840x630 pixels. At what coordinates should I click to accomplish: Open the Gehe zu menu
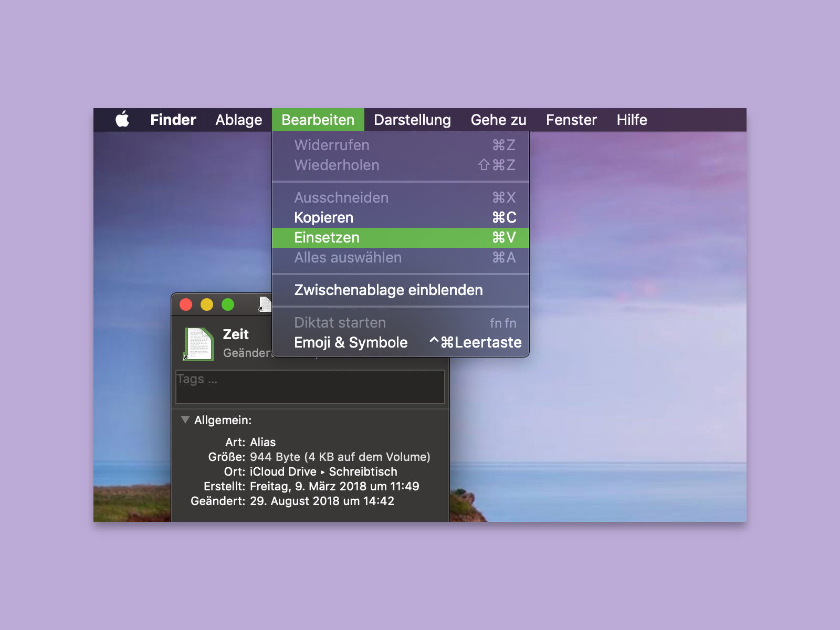coord(498,120)
